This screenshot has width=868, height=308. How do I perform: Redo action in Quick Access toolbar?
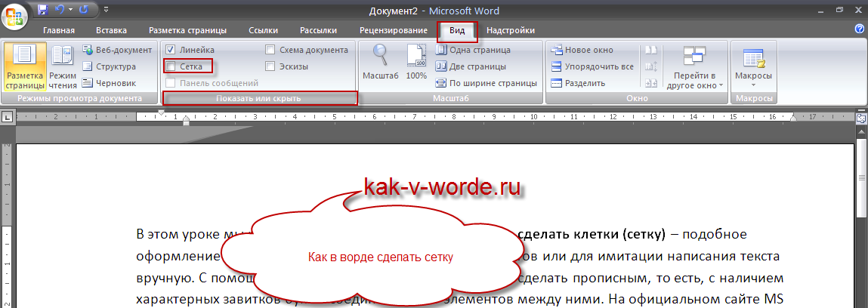(x=84, y=9)
